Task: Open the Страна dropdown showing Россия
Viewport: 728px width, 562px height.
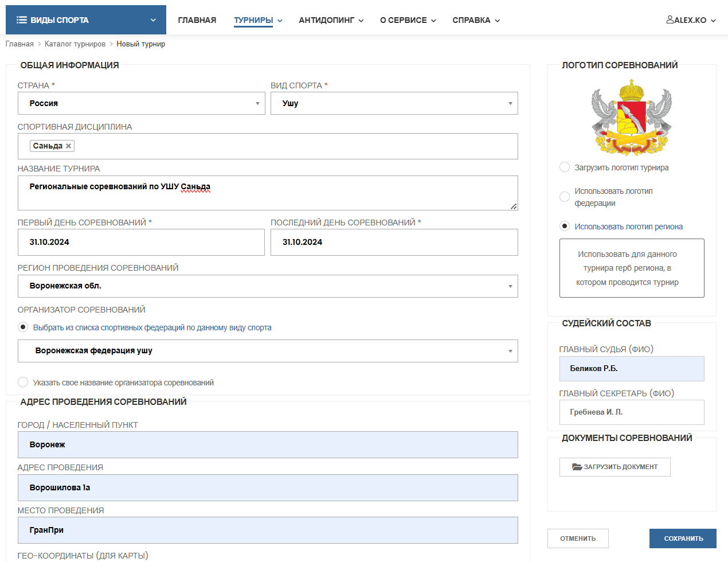Action: coord(141,103)
